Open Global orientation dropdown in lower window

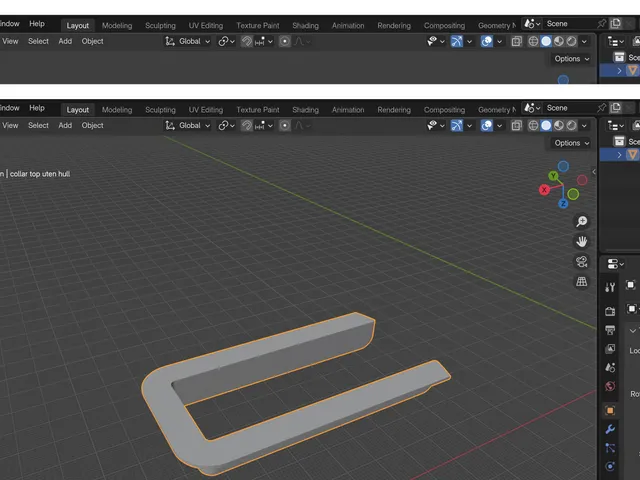coord(187,125)
